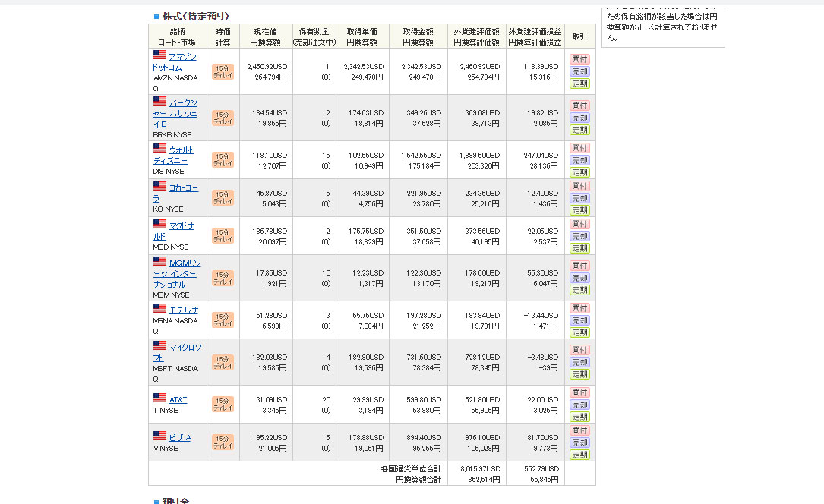Click 定期 button in the DIS row

tap(579, 172)
